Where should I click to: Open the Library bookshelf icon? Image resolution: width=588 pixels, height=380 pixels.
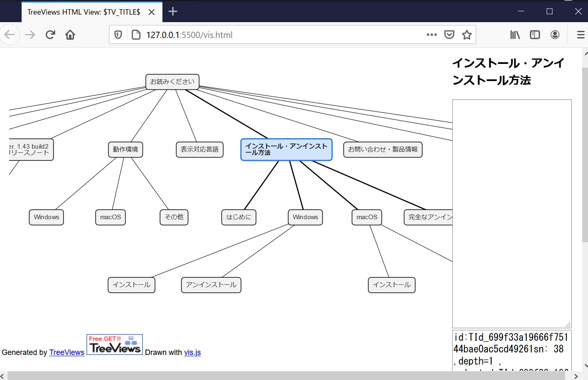[515, 35]
